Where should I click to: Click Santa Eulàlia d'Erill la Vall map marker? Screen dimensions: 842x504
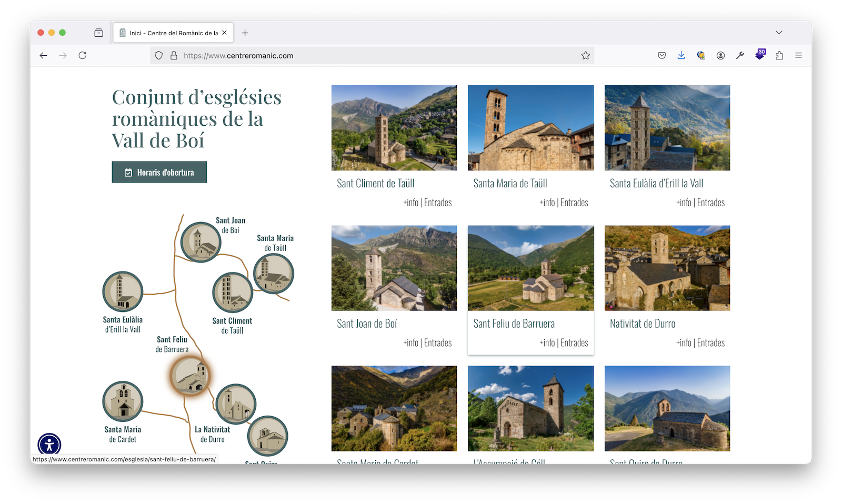point(123,292)
